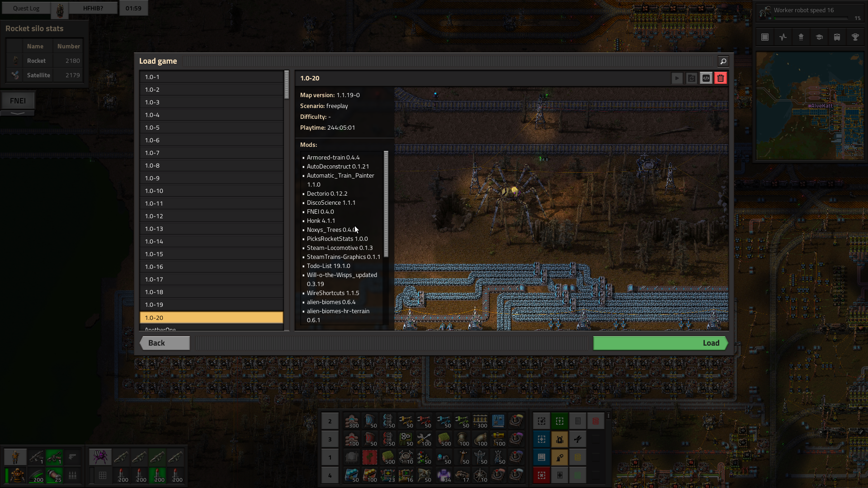Open quickbar row selector numbered 2

tap(330, 421)
